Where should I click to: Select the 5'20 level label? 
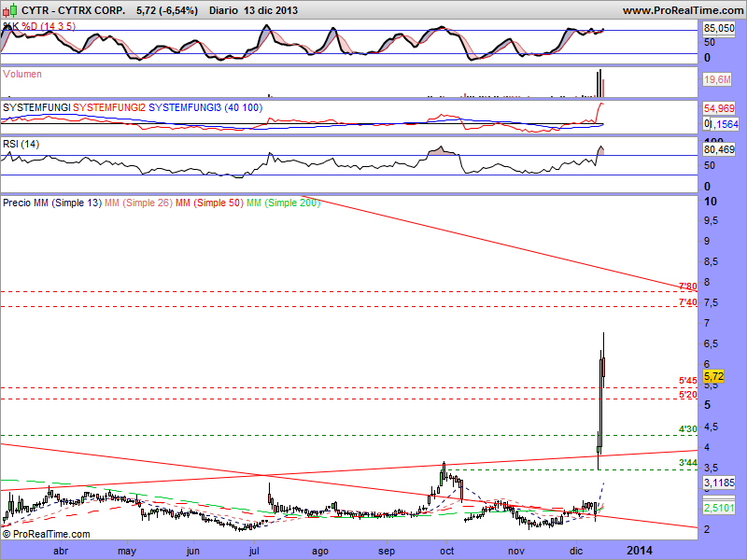(x=688, y=394)
